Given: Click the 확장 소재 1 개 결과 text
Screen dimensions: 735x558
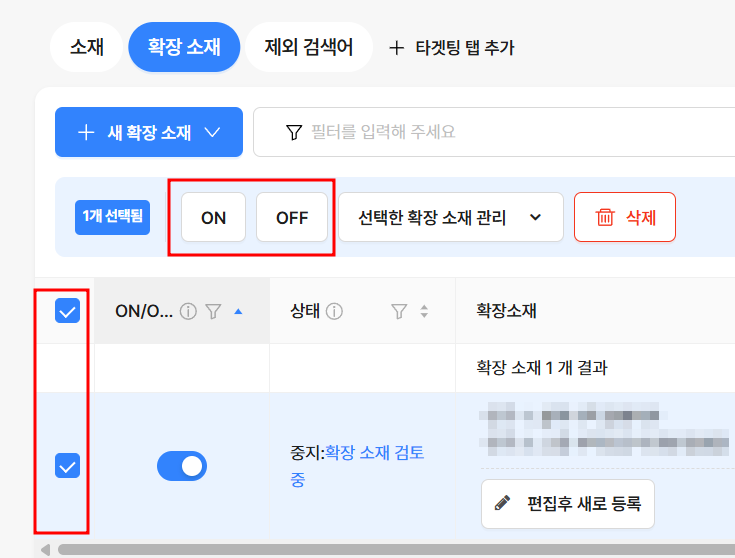Looking at the screenshot, I should coord(542,368).
